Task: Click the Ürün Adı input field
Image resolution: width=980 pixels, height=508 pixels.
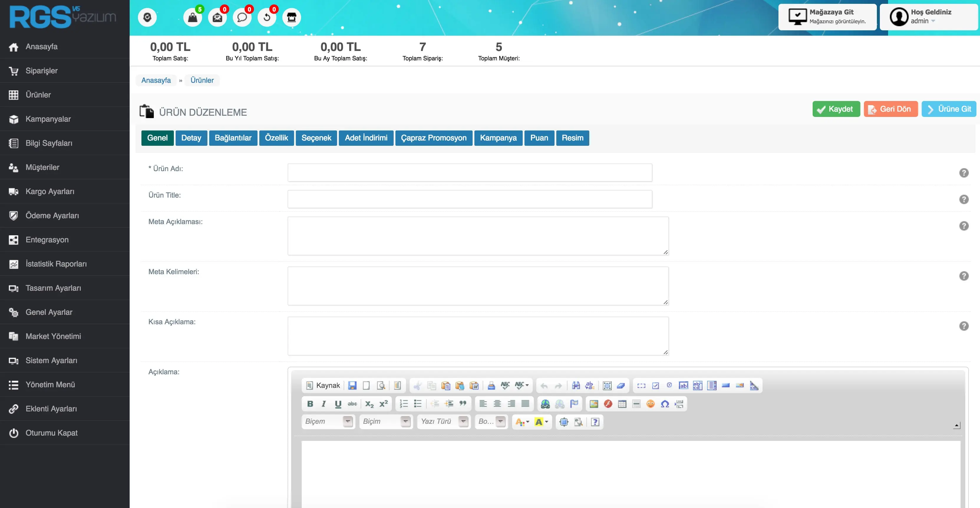Action: click(x=469, y=173)
